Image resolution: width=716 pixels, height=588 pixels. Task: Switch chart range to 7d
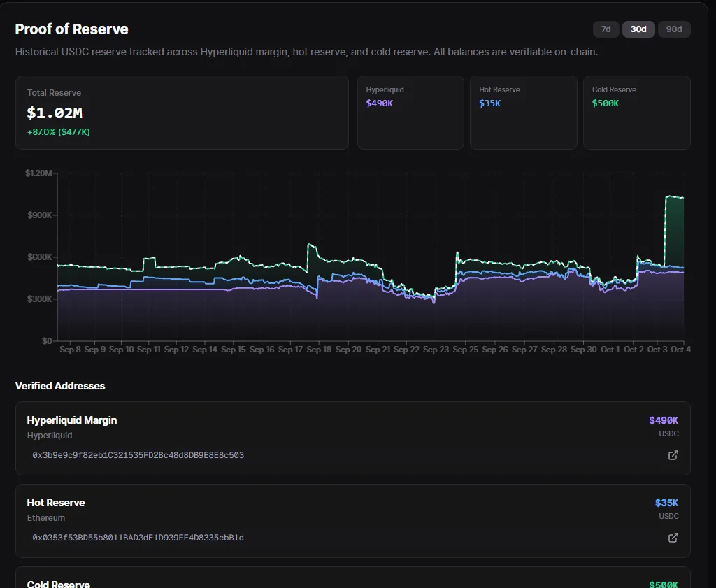(606, 29)
